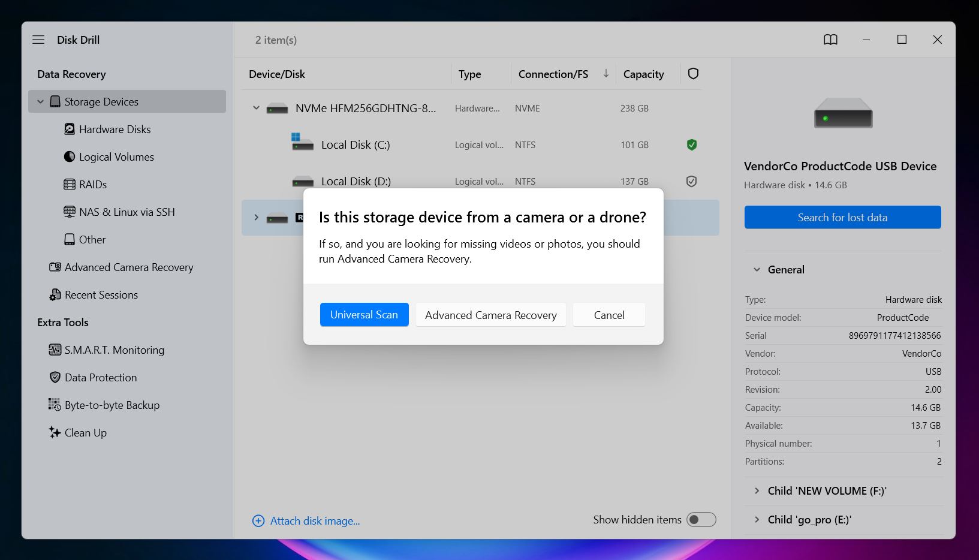This screenshot has height=560, width=979.
Task: Click the protection shield column header icon
Action: [694, 74]
